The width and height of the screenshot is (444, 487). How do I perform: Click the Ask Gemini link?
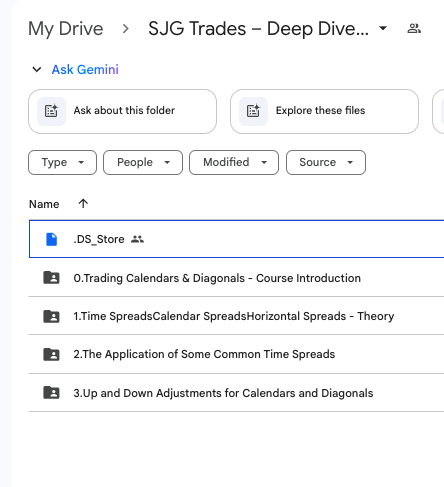[x=85, y=69]
